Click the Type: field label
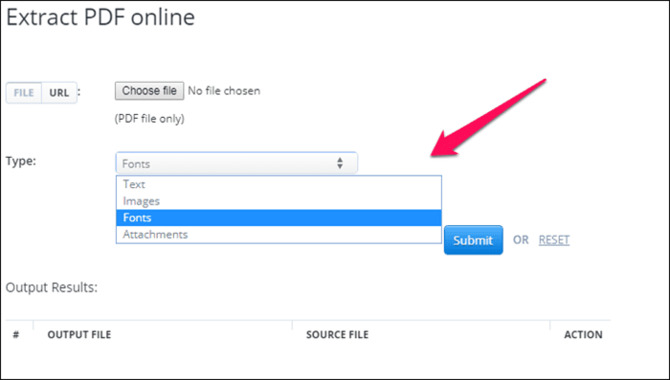This screenshot has height=380, width=670. click(x=21, y=161)
